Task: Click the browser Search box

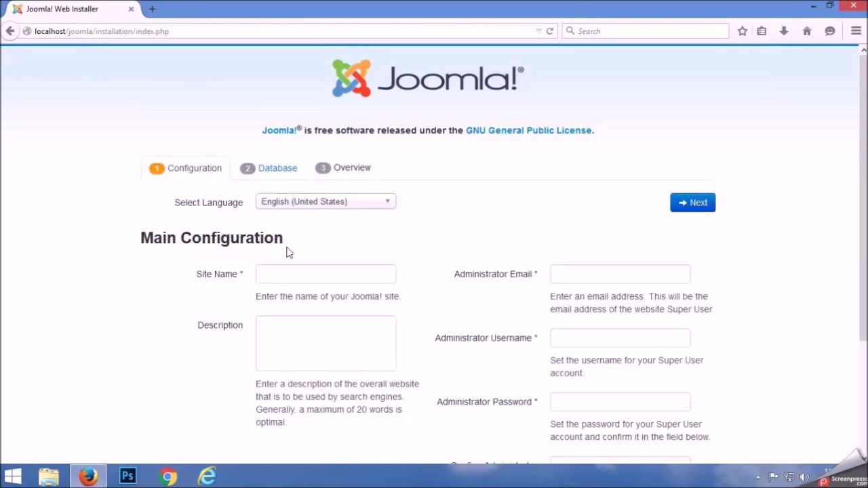Action: tap(645, 30)
